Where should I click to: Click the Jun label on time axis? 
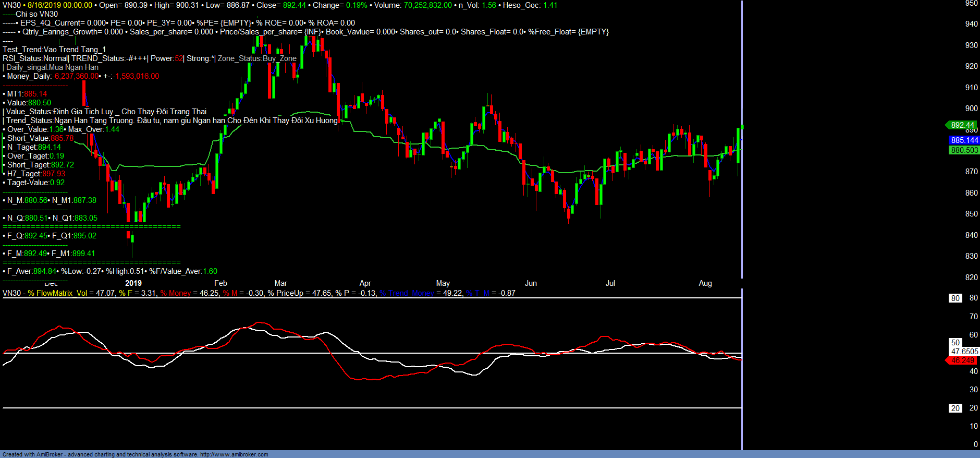[x=531, y=283]
